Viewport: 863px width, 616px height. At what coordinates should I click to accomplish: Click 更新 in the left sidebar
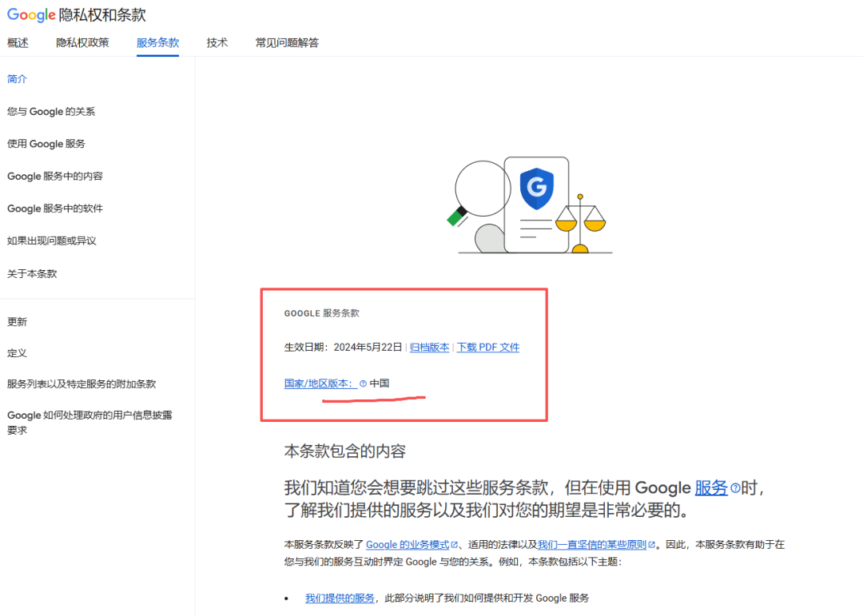point(17,321)
